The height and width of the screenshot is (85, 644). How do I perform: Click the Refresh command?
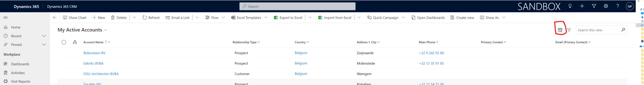(151, 17)
